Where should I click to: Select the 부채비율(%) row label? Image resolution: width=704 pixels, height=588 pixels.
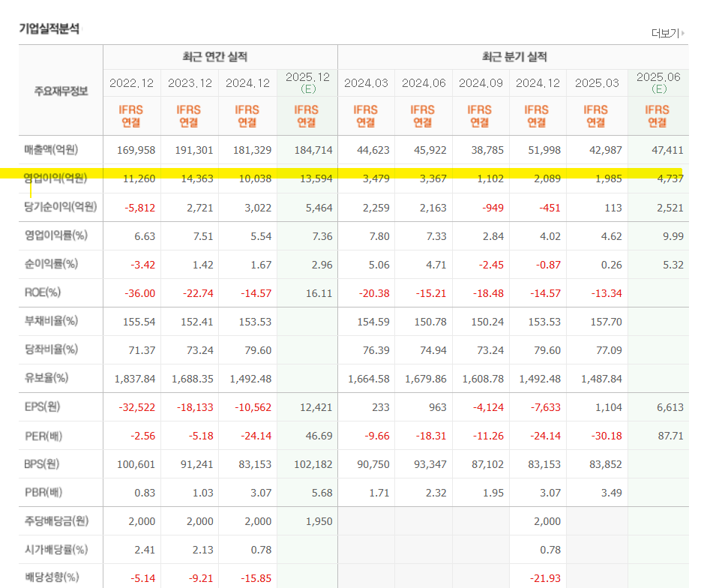click(51, 321)
